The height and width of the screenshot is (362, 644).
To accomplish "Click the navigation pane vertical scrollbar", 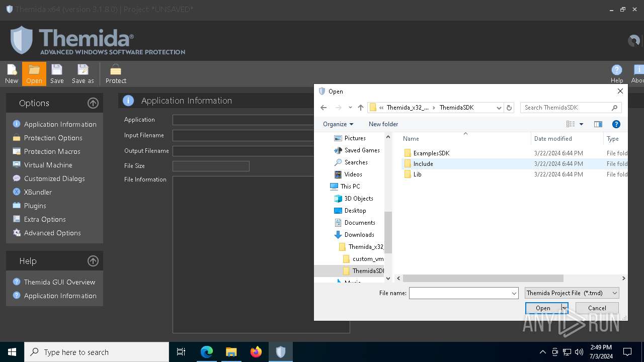I will pyautogui.click(x=388, y=232).
